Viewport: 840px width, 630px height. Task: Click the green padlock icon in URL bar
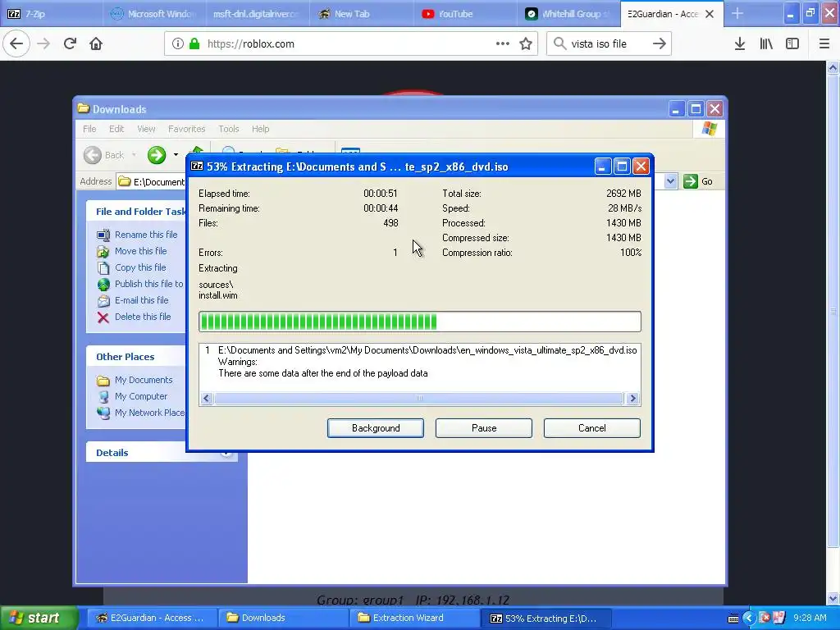194,43
